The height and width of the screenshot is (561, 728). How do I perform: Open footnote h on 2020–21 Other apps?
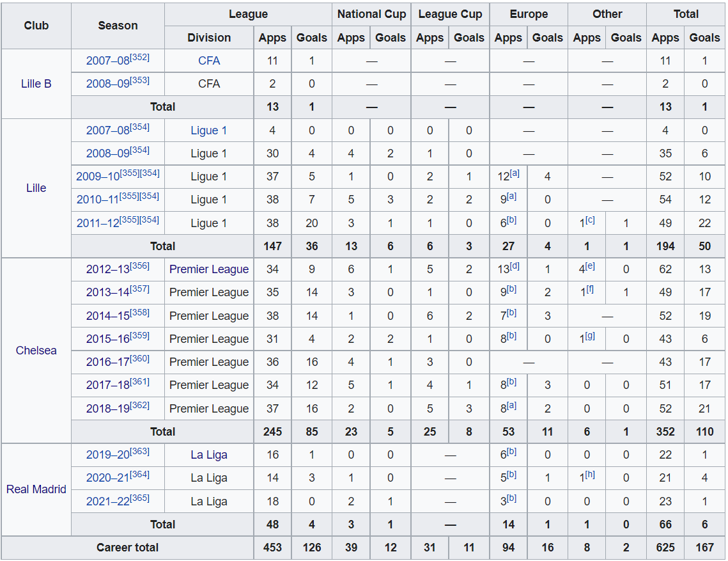(590, 475)
